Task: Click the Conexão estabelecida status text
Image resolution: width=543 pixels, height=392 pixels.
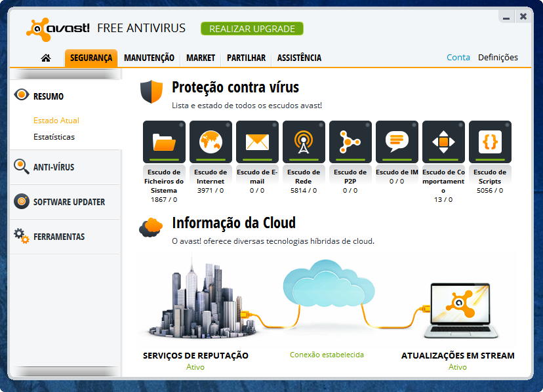Action: tap(327, 355)
